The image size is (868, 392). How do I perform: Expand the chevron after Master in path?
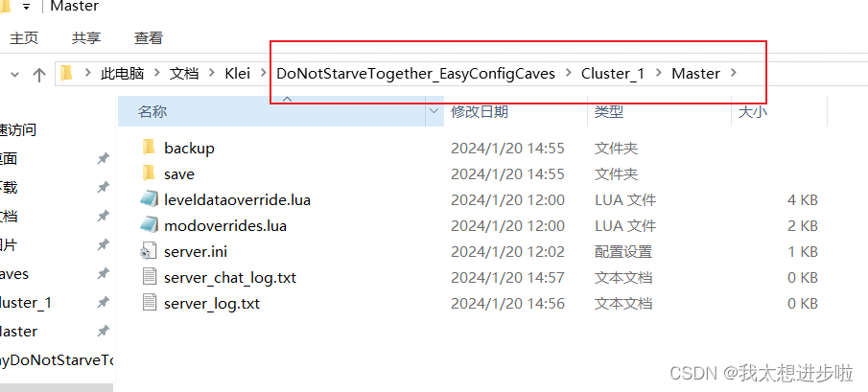click(x=734, y=73)
